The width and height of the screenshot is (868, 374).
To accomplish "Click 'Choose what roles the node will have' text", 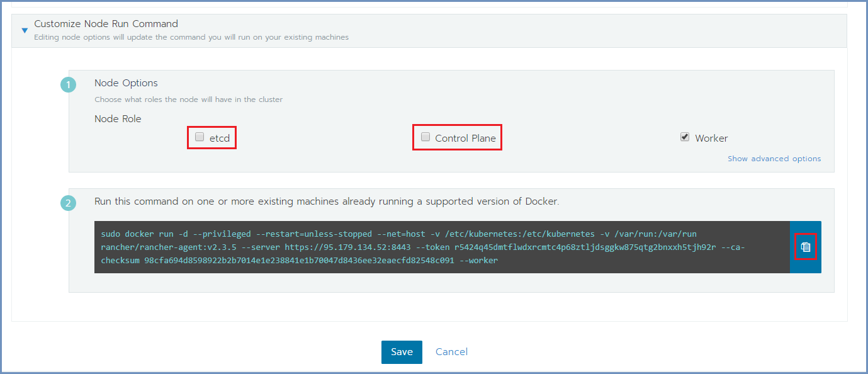I will coord(188,99).
